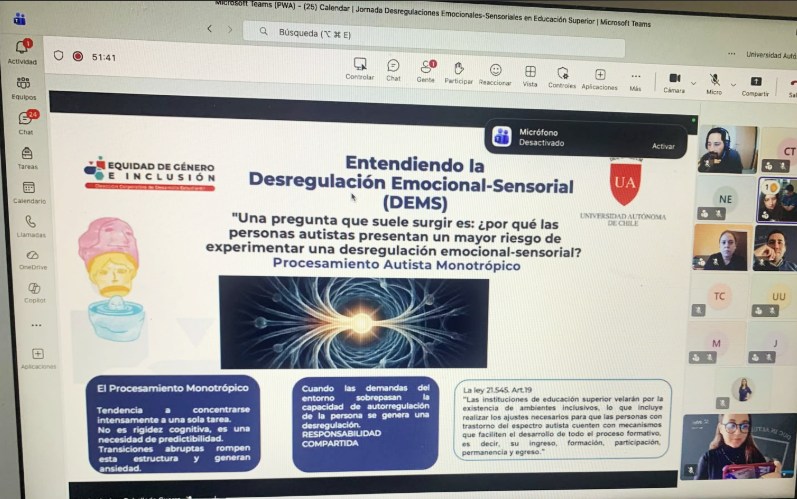The height and width of the screenshot is (499, 797).
Task: Open the title bar ellipsis settings menu
Action: click(731, 53)
